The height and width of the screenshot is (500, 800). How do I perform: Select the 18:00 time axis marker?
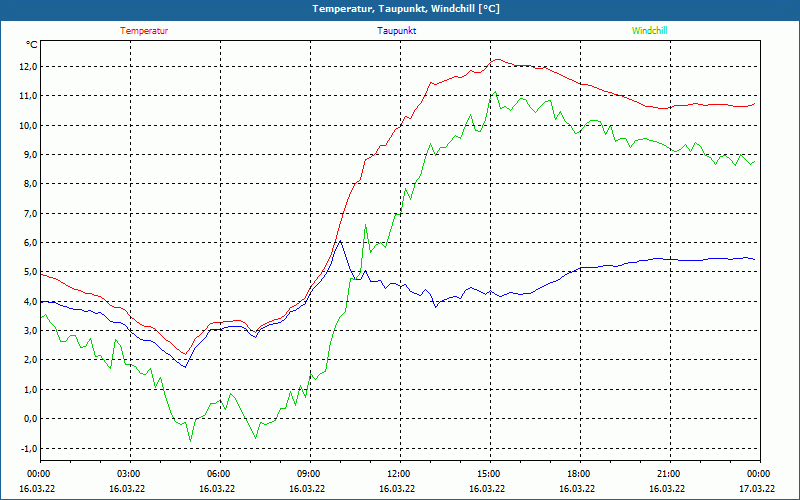pyautogui.click(x=578, y=474)
